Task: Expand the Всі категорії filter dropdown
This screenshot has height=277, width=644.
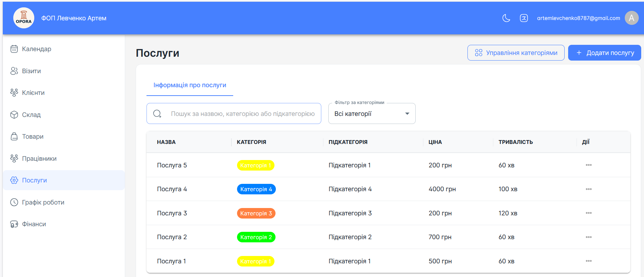Action: [372, 113]
